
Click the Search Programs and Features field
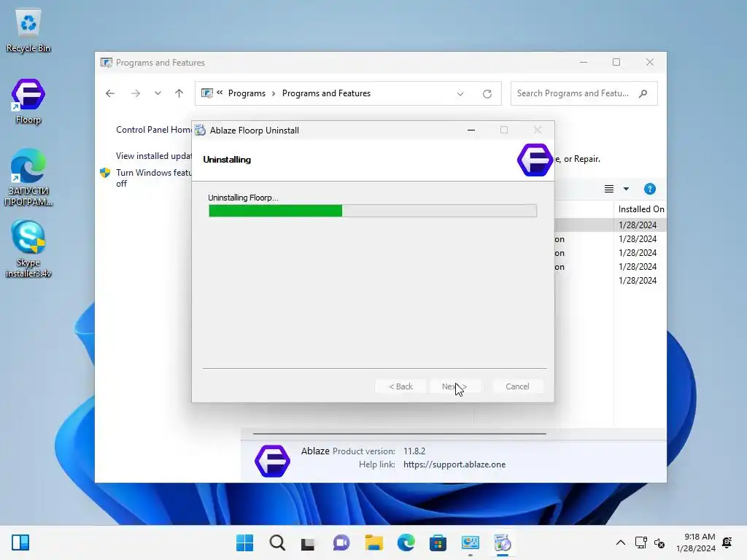tap(584, 93)
